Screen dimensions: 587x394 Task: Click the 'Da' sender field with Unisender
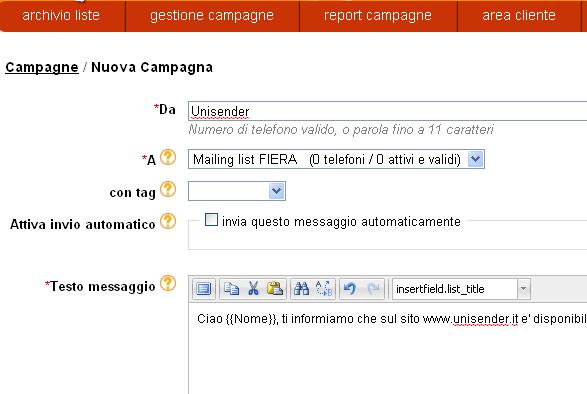(387, 111)
